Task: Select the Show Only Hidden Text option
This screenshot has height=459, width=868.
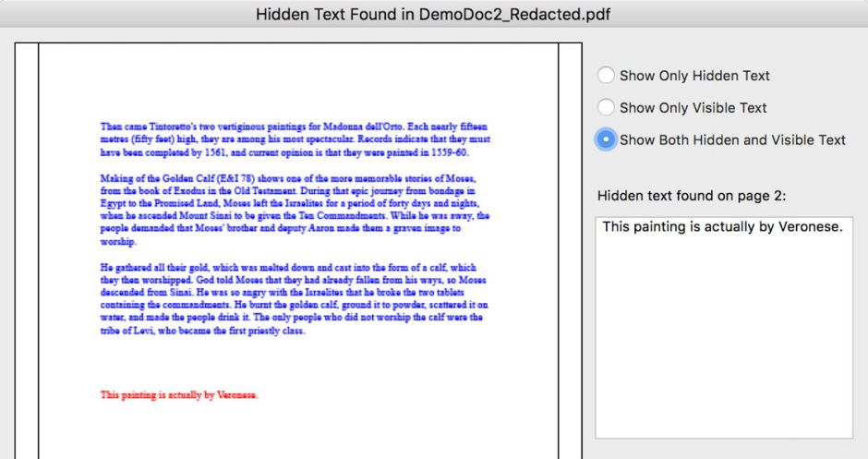Action: coord(607,76)
